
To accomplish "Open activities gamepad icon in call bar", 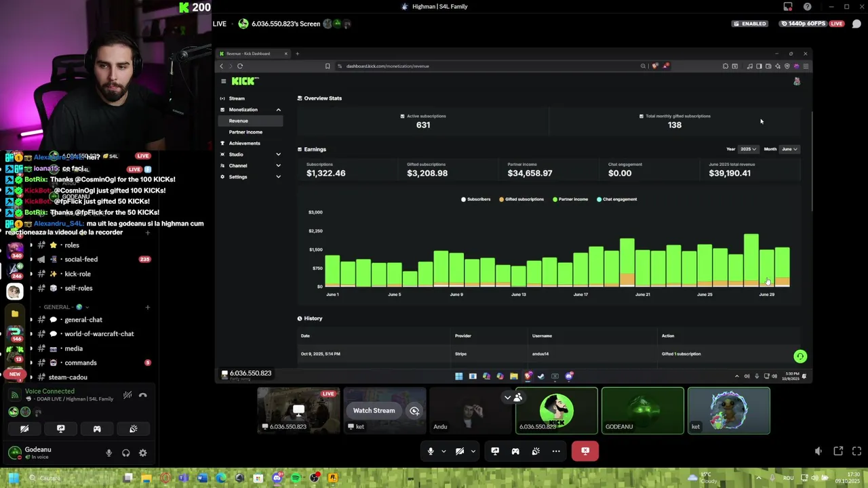I will 515,451.
